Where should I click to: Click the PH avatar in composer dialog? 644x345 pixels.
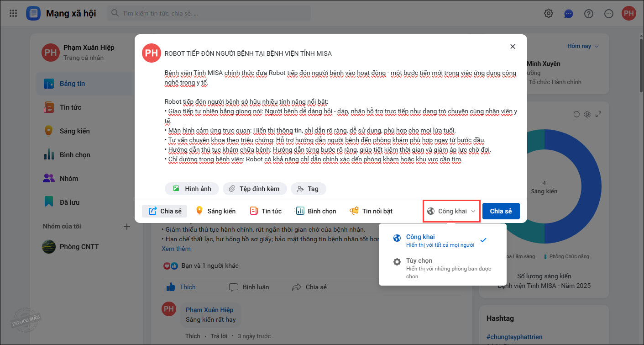click(152, 53)
